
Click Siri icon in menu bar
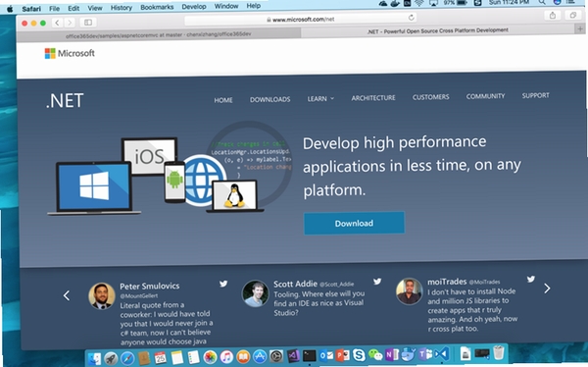tap(558, 2)
